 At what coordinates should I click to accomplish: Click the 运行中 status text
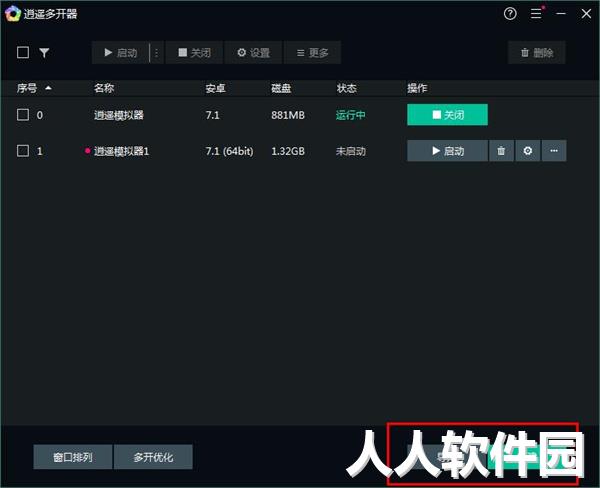pyautogui.click(x=351, y=115)
